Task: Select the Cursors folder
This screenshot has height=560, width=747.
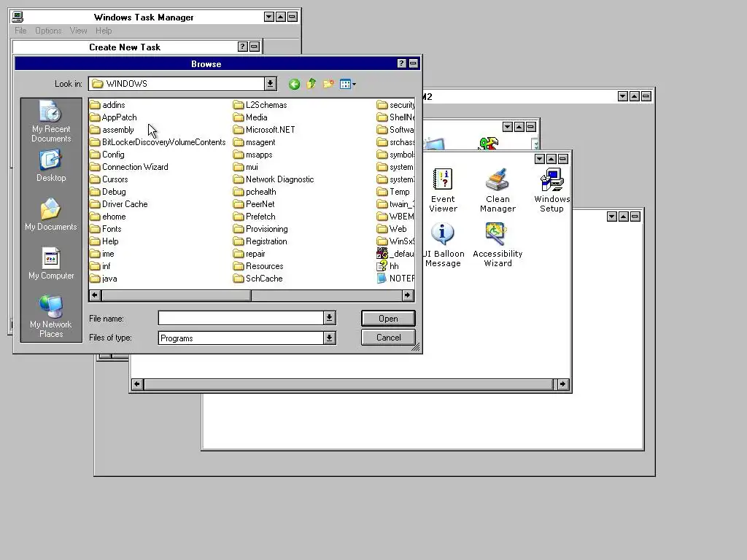Action: click(x=109, y=179)
